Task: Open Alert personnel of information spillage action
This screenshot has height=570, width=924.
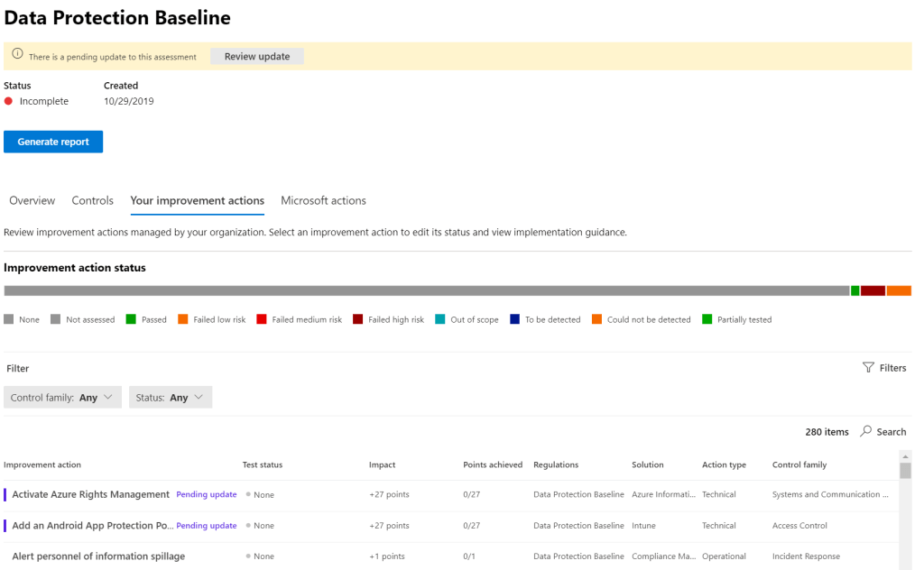Action: pos(98,556)
